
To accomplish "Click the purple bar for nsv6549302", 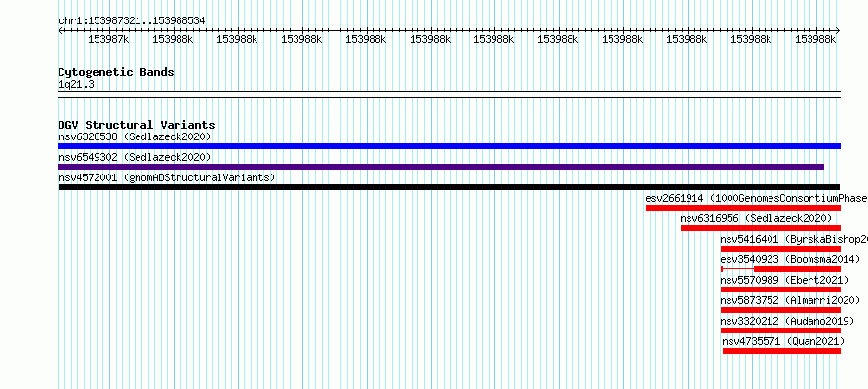I will (x=441, y=167).
